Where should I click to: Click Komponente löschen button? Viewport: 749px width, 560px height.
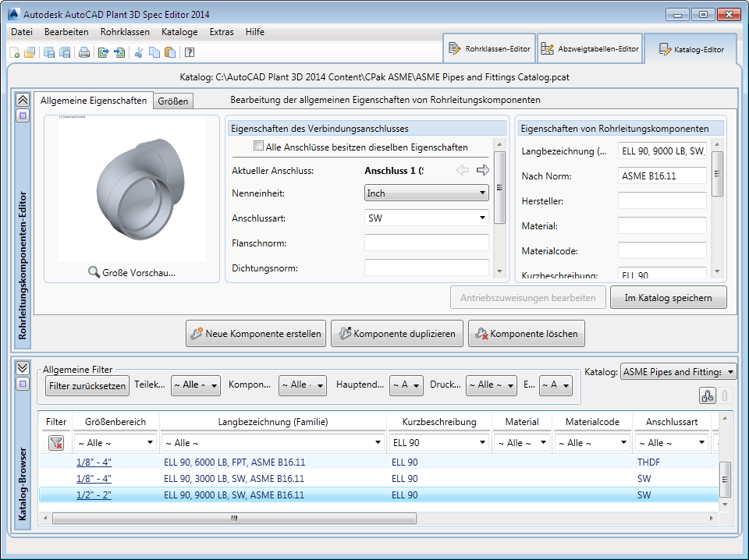click(x=527, y=333)
